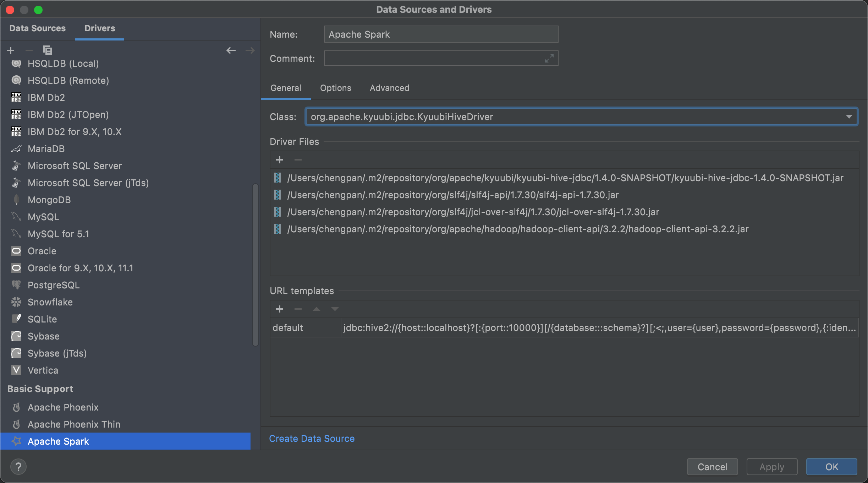This screenshot has height=483, width=868.
Task: Open the Options tab
Action: [x=335, y=88]
